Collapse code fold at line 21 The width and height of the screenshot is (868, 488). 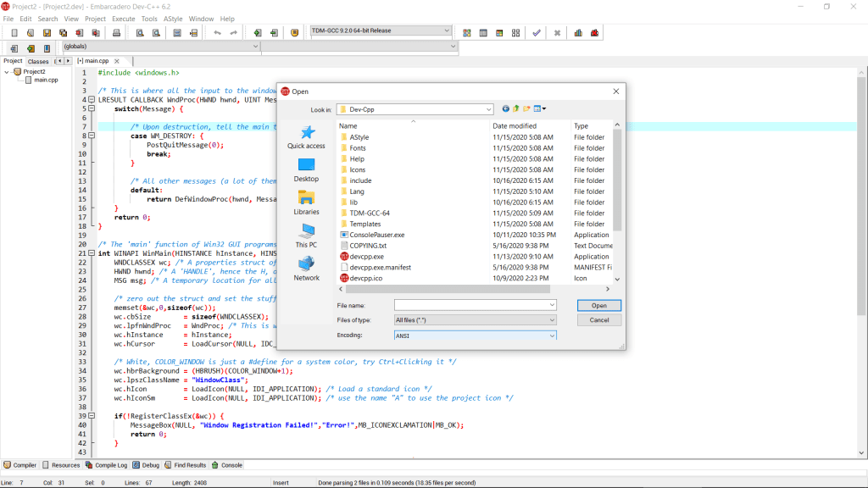point(92,253)
